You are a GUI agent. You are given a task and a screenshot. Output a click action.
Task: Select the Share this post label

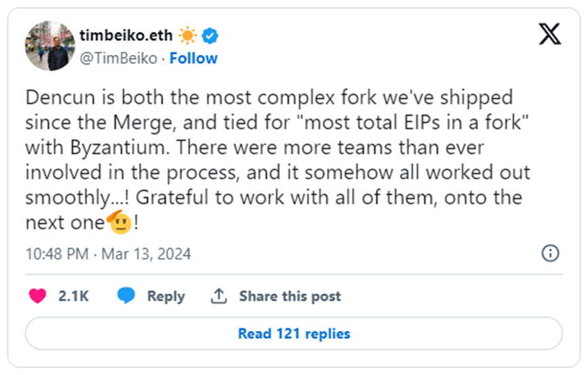tap(290, 296)
